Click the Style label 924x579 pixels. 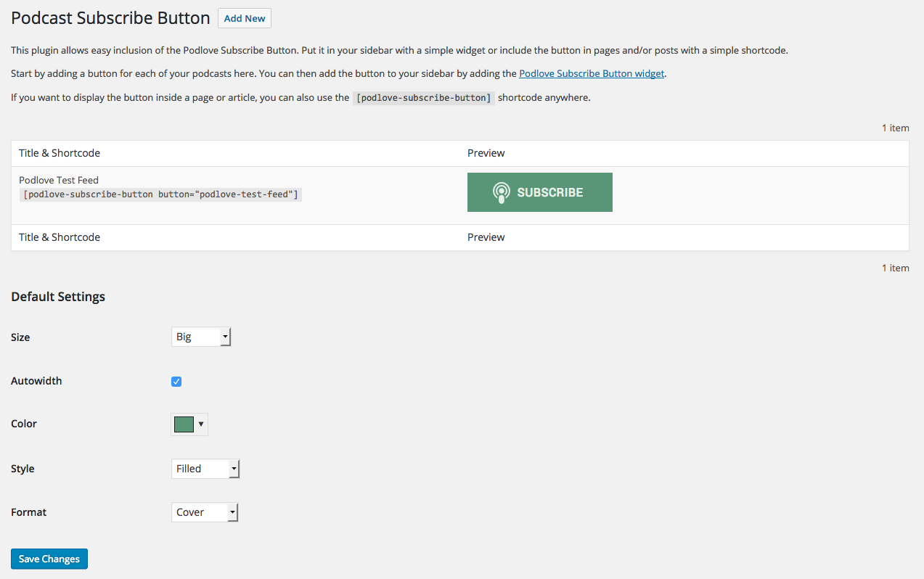[x=23, y=469]
